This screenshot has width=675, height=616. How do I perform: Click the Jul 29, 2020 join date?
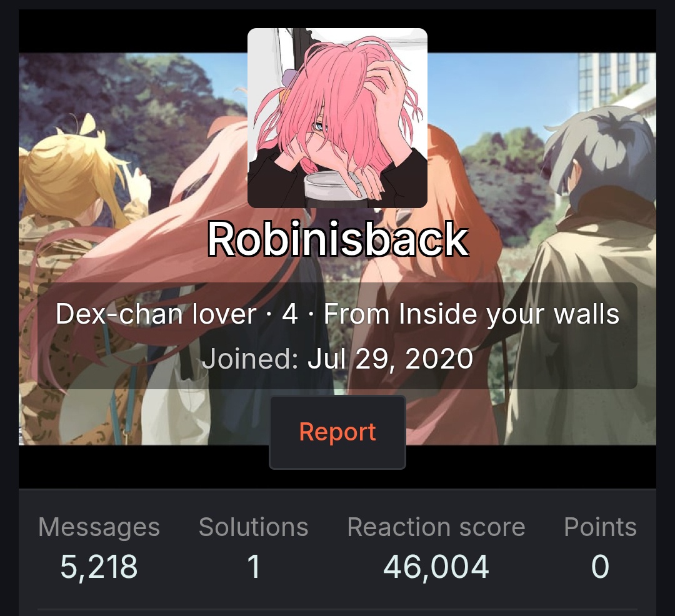click(390, 359)
